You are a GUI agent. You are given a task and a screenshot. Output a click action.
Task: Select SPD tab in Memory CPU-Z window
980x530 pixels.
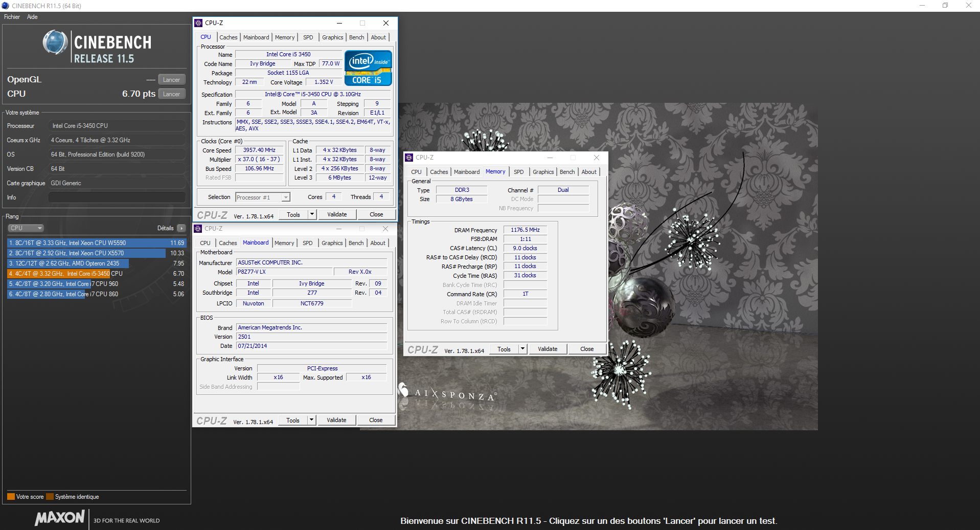pos(519,172)
